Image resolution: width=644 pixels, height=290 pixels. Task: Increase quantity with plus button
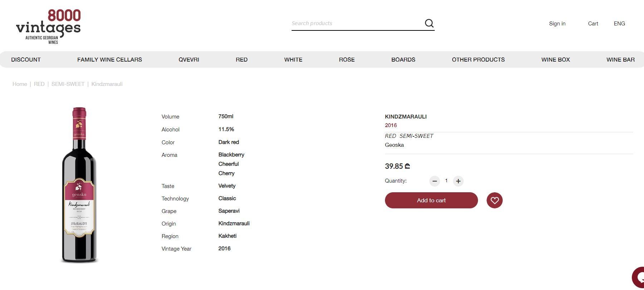(458, 181)
